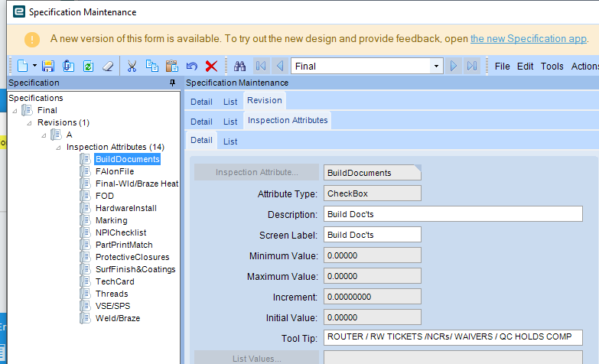Open the List tab beside Inspection Attributes

click(230, 122)
